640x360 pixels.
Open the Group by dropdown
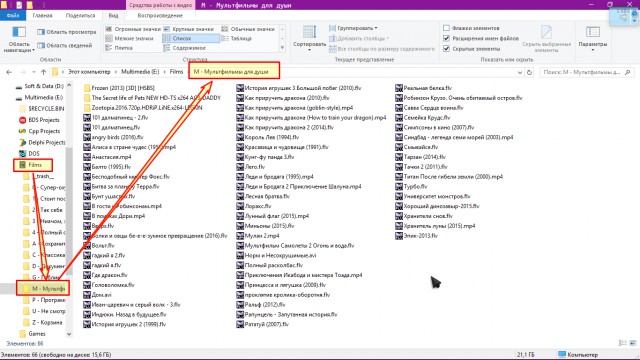pos(353,28)
